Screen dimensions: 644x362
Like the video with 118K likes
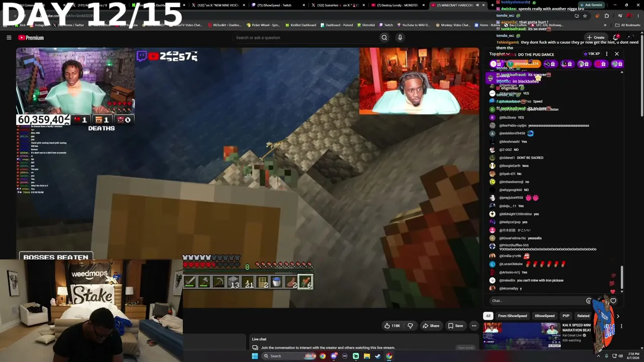pos(392,326)
